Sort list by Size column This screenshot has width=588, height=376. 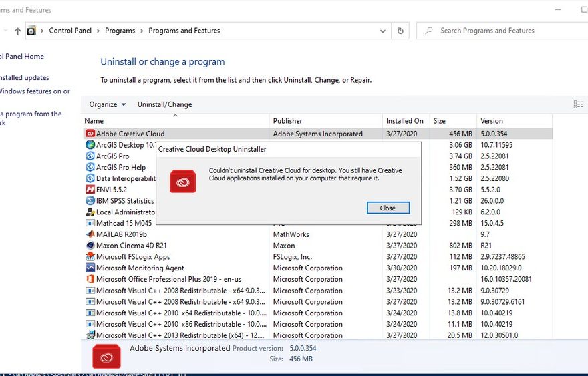(454, 121)
